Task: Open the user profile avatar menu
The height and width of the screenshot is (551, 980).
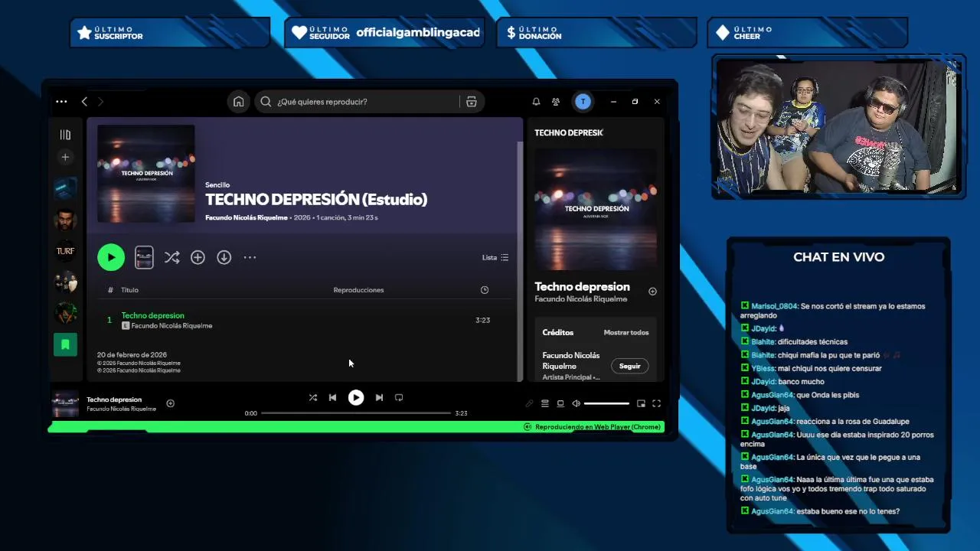Action: (x=583, y=102)
